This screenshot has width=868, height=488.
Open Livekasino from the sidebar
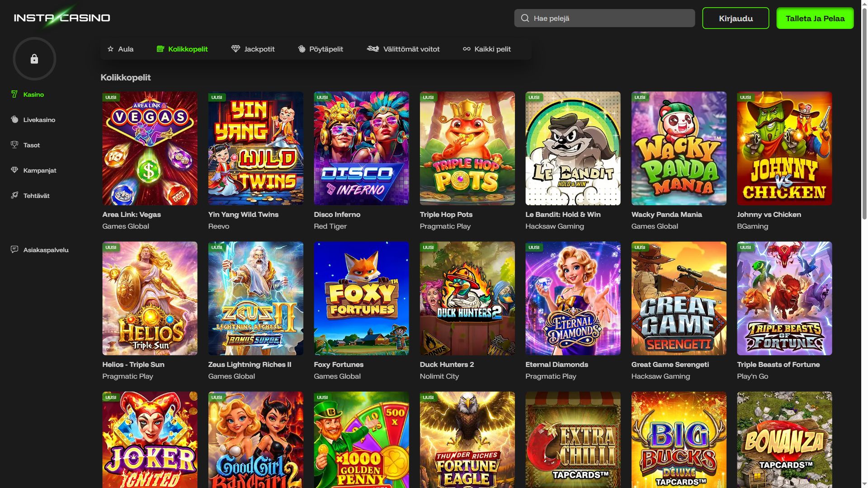point(33,120)
